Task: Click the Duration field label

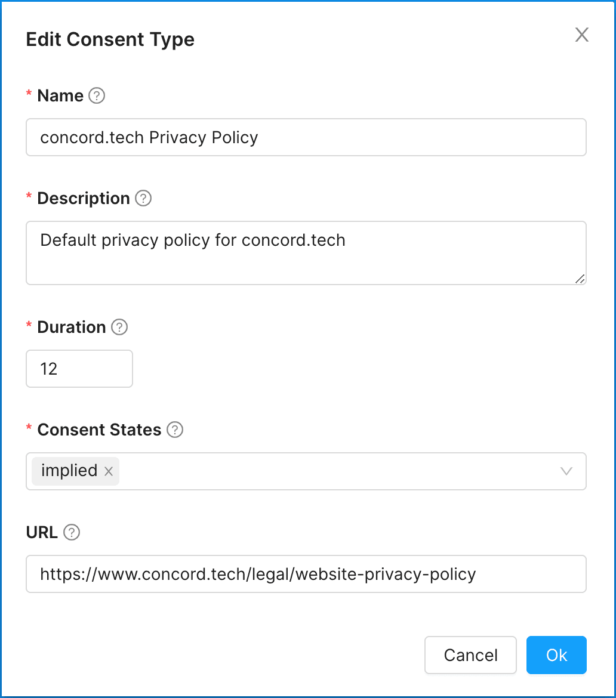Action: (71, 328)
